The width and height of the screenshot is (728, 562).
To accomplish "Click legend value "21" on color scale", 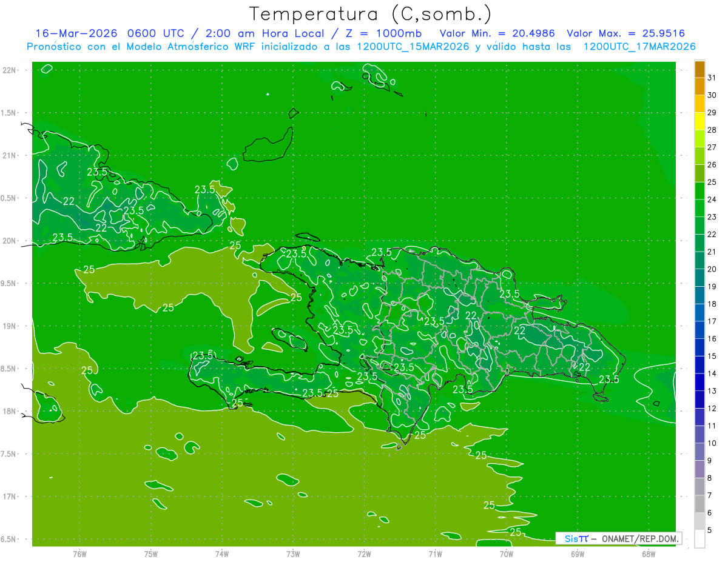I will point(712,252).
